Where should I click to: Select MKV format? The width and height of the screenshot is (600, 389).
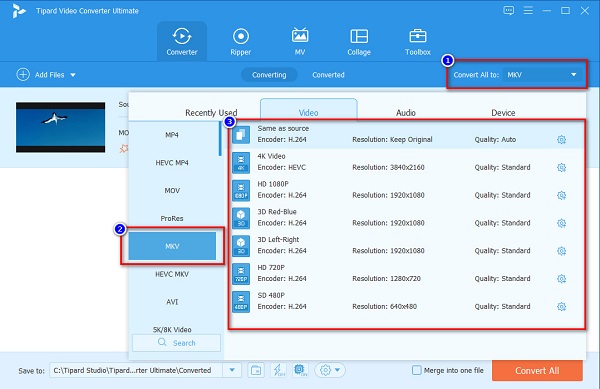pos(172,246)
